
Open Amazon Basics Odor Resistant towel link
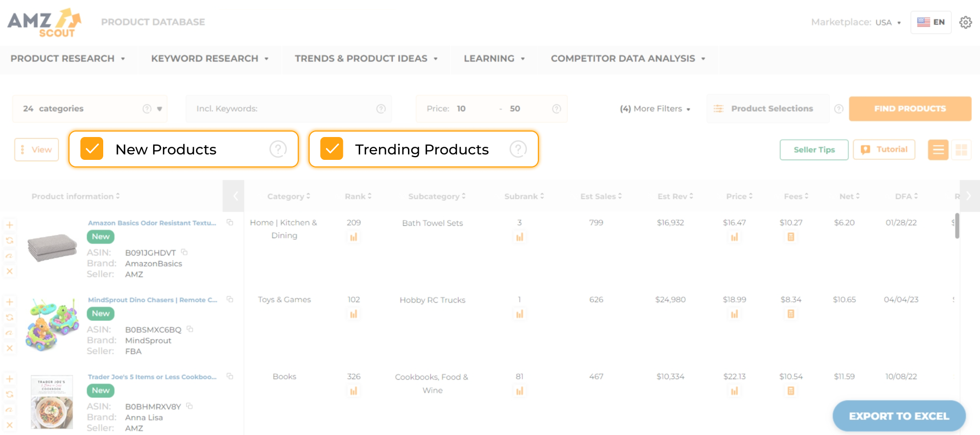tap(152, 223)
